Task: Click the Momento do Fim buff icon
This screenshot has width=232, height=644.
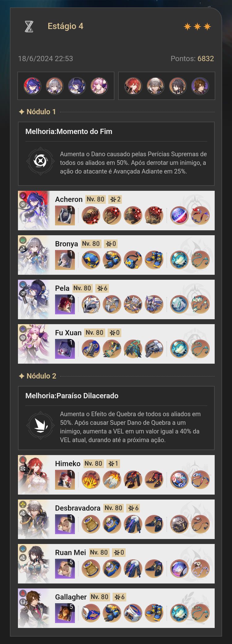Action: pos(41,161)
